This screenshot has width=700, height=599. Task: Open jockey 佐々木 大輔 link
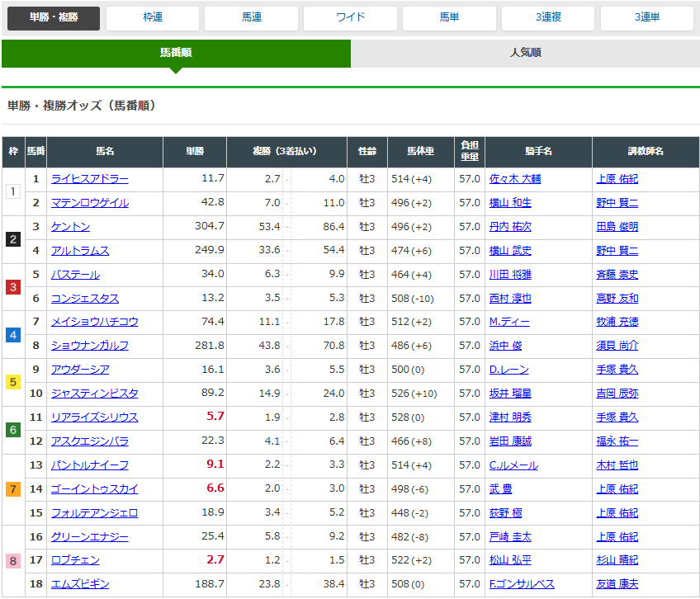515,179
